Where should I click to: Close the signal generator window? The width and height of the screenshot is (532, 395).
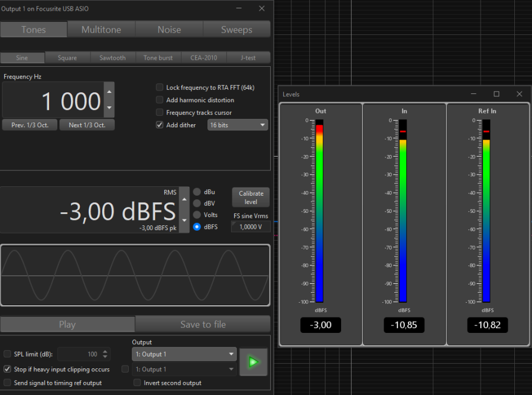tap(262, 8)
